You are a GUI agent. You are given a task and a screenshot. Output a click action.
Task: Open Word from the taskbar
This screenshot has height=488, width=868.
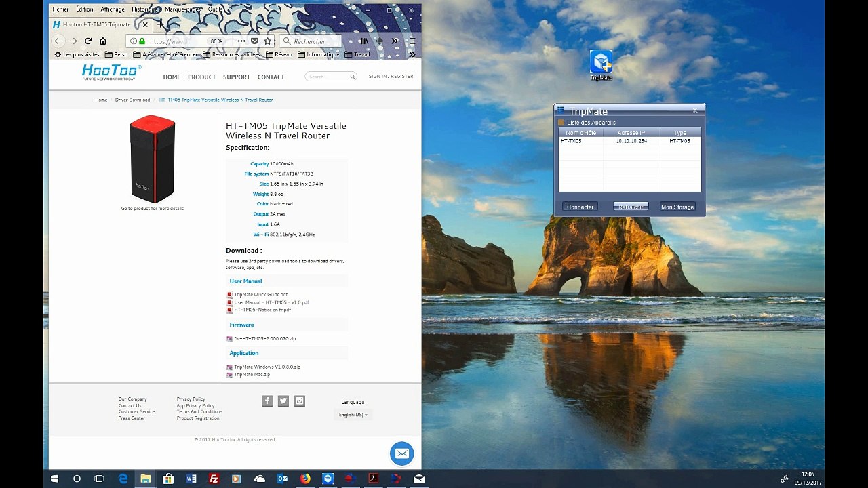click(x=191, y=479)
